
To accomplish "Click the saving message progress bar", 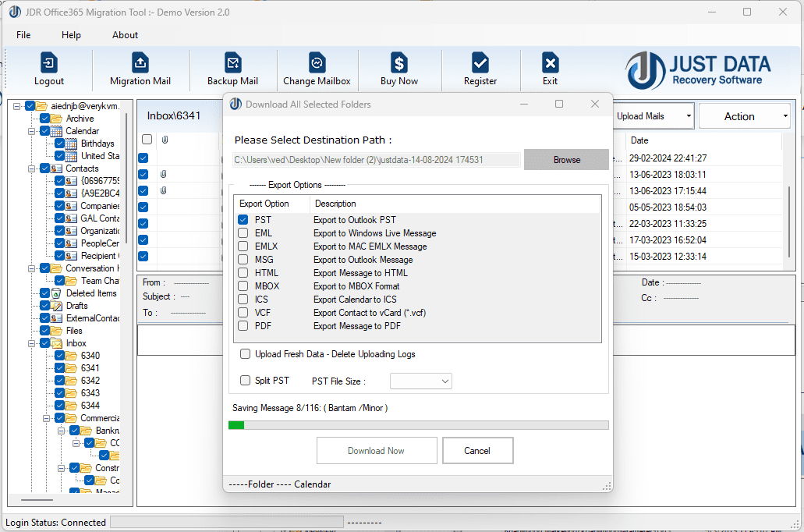I will (419, 424).
